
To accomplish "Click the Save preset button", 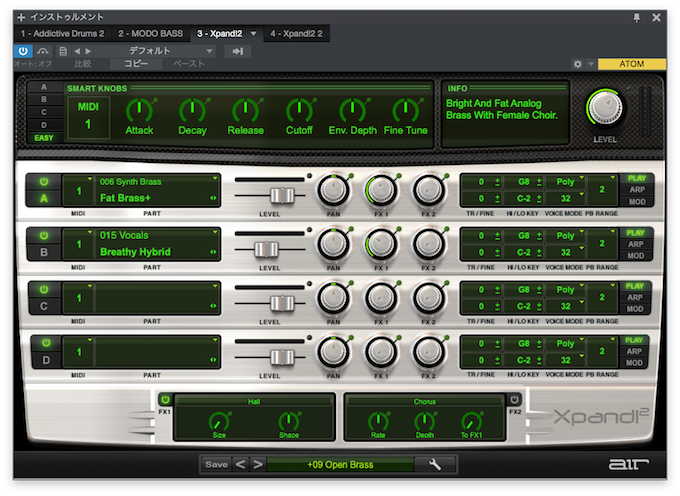I will click(216, 464).
